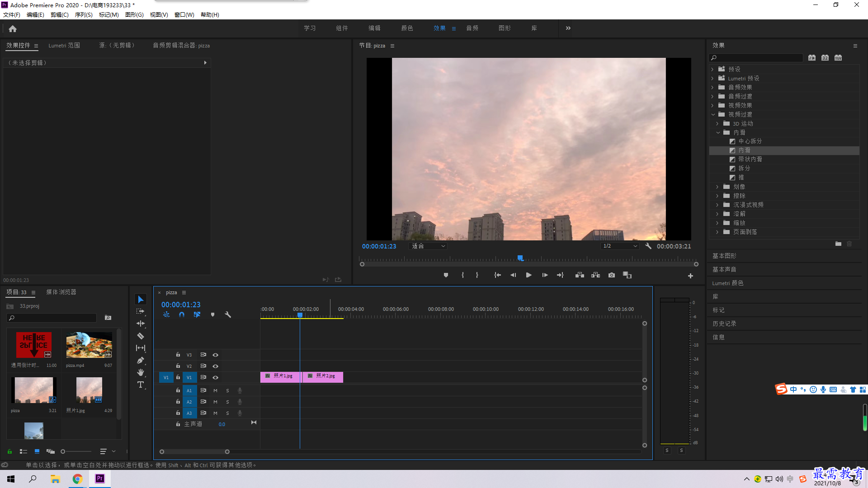The width and height of the screenshot is (868, 488).
Task: Click the Add Marker button in program monitor
Action: click(446, 275)
